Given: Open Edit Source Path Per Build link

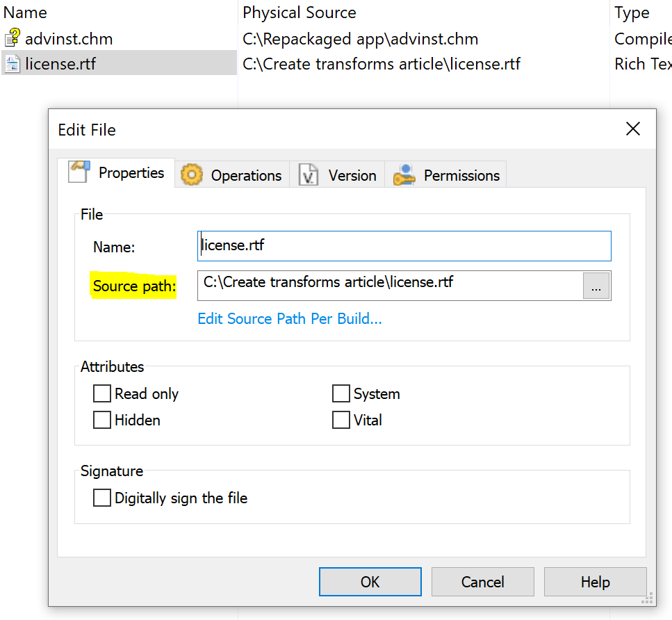Looking at the screenshot, I should click(x=290, y=318).
